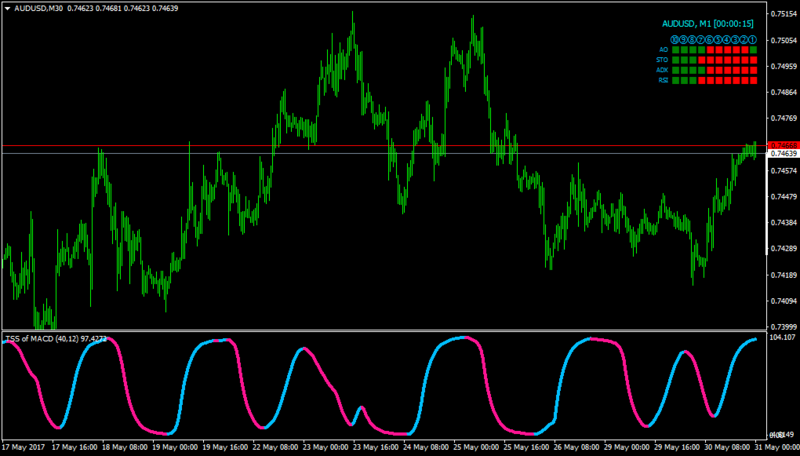Click the circled number 2 column header
The height and width of the screenshot is (456, 800).
pos(744,40)
